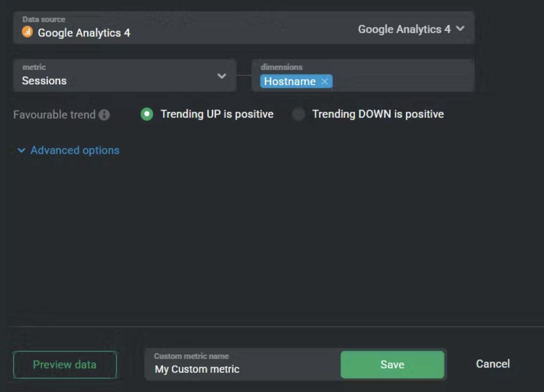Remove the Hostname dimension with its X
This screenshot has width=544, height=392.
pyautogui.click(x=325, y=81)
